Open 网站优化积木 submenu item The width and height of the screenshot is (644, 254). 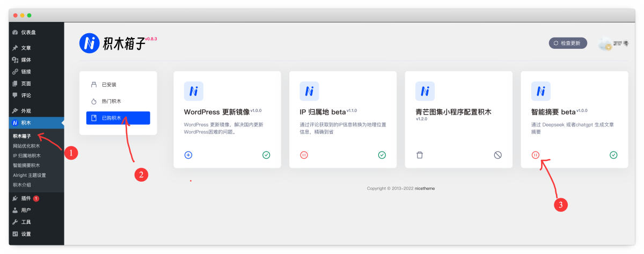pos(26,146)
